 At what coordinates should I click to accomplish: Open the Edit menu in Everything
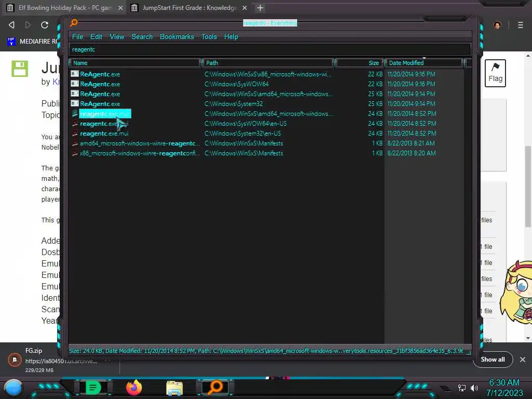coord(96,37)
